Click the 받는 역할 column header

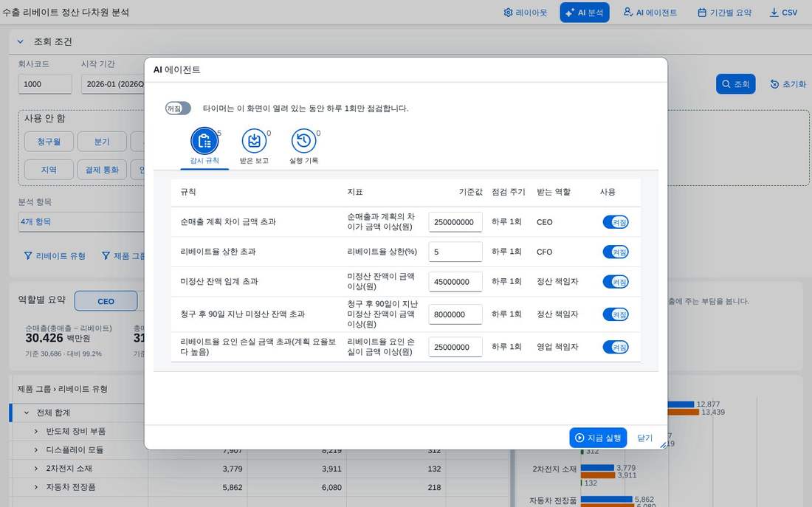(554, 192)
